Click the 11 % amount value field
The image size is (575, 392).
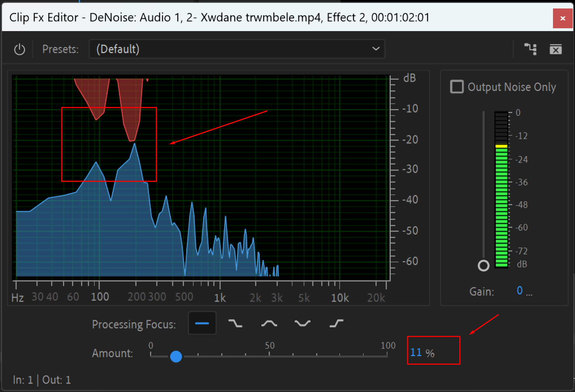click(x=416, y=352)
